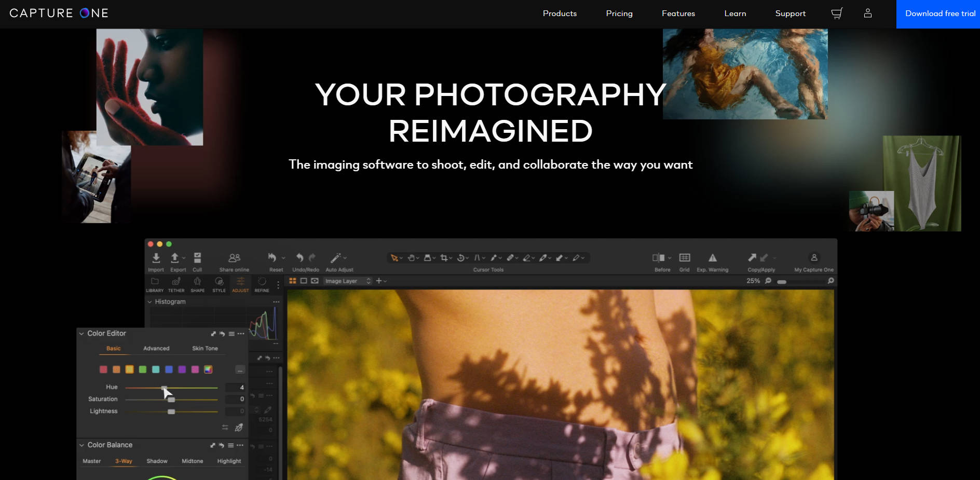
Task: Open the Color Balance presets list icon
Action: tap(231, 445)
